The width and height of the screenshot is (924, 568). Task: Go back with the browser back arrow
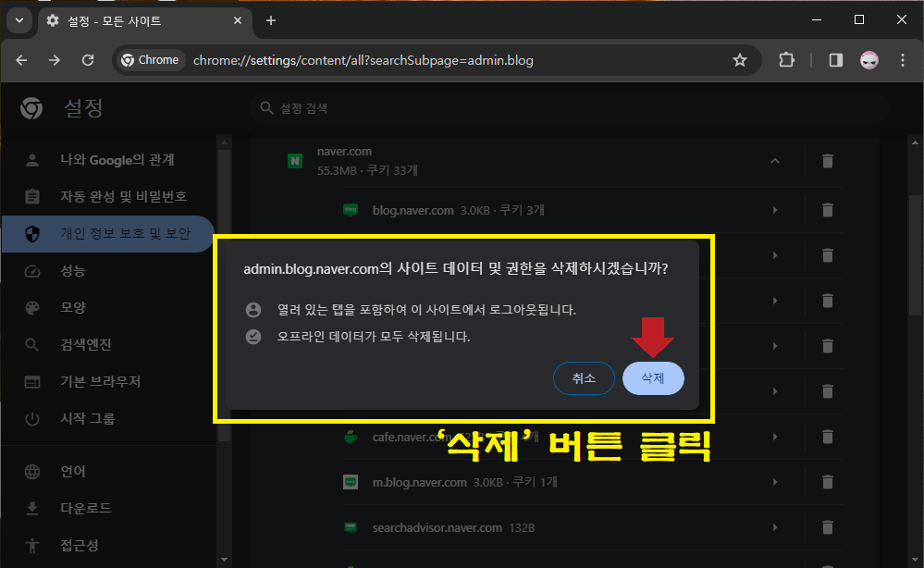(22, 60)
